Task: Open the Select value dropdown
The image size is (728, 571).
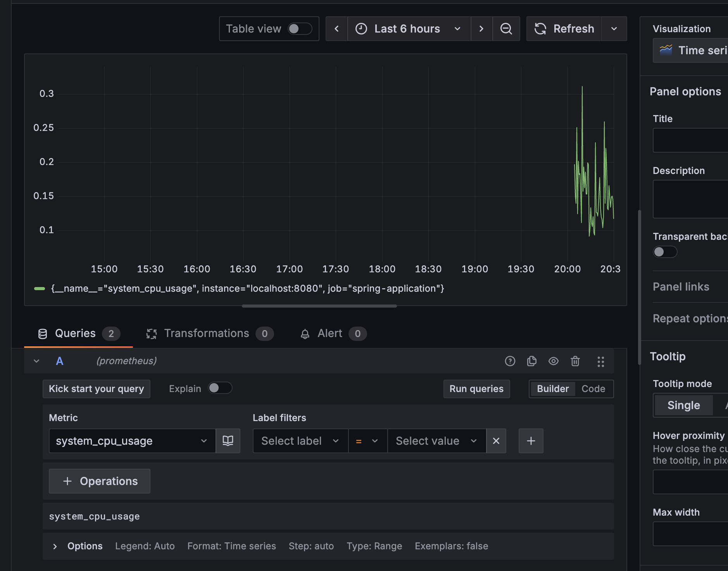Action: pyautogui.click(x=436, y=441)
